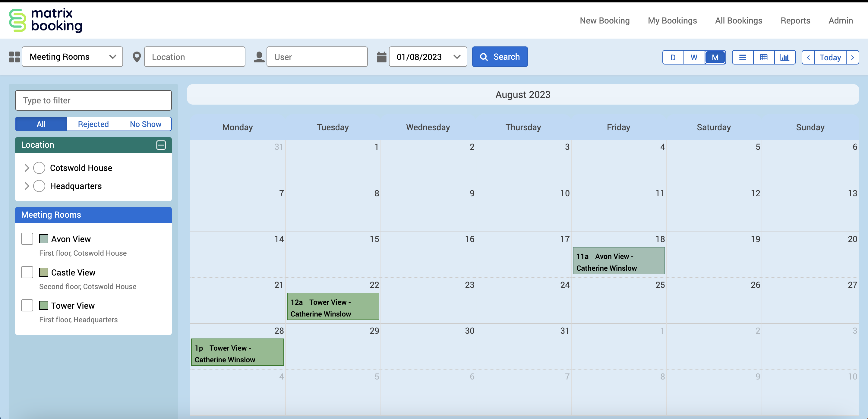The height and width of the screenshot is (419, 868).
Task: Tick the Tower View checkbox
Action: [x=27, y=305]
